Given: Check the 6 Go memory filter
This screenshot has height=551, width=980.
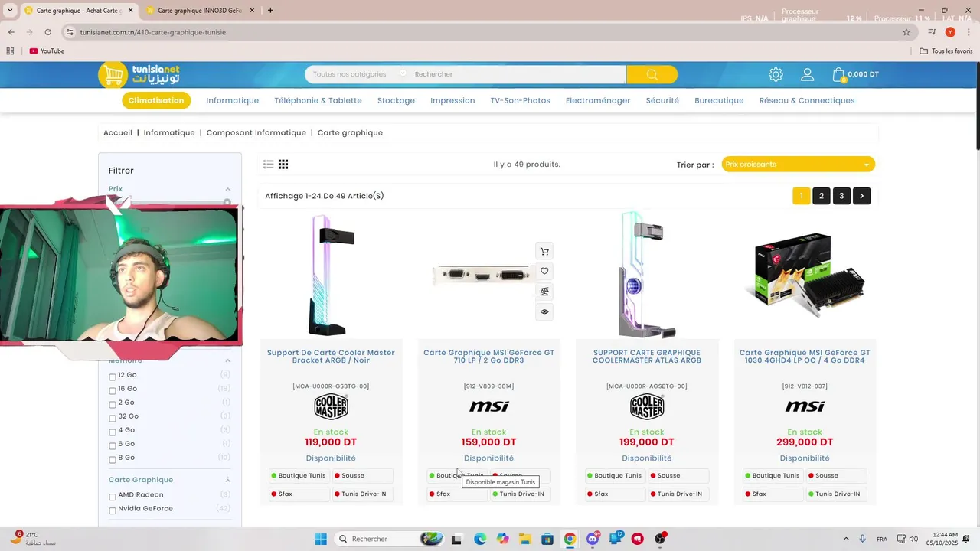Looking at the screenshot, I should tap(113, 445).
